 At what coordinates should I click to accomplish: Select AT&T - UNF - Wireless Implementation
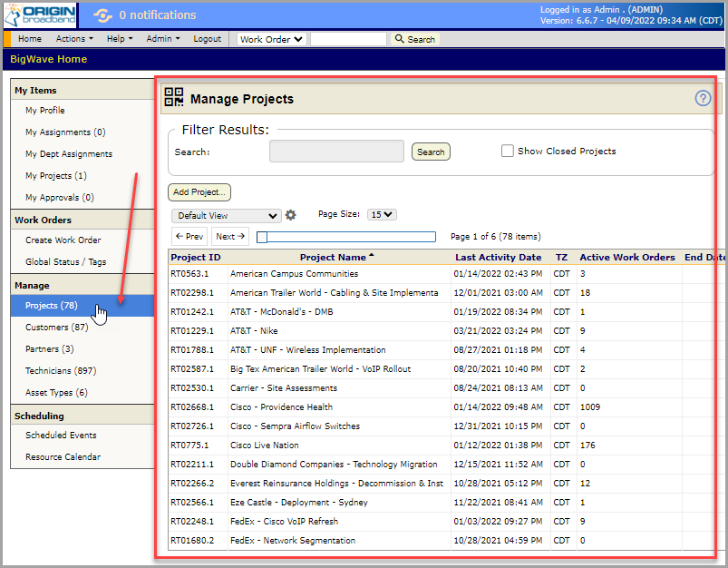(308, 350)
